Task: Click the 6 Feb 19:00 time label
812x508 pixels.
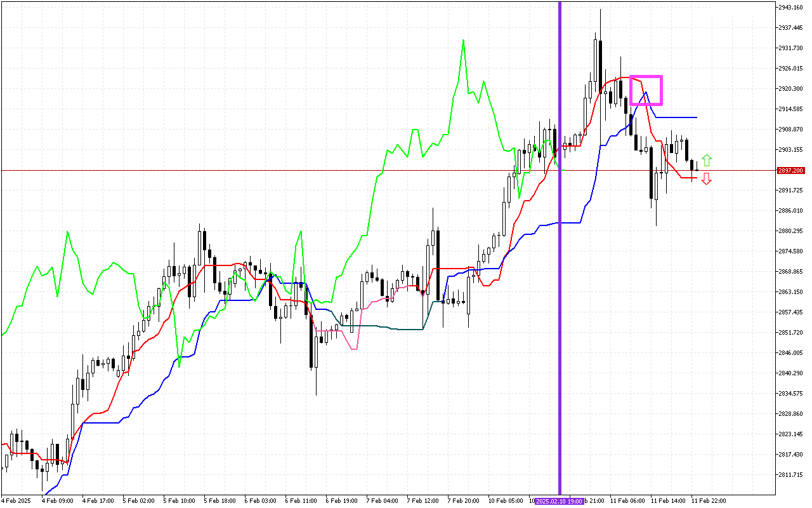Action: [342, 501]
